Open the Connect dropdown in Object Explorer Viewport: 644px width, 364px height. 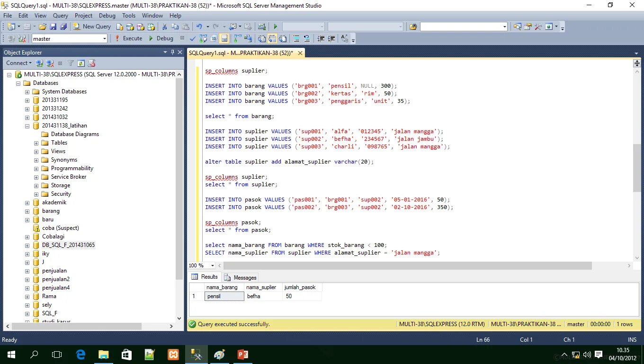pyautogui.click(x=19, y=63)
